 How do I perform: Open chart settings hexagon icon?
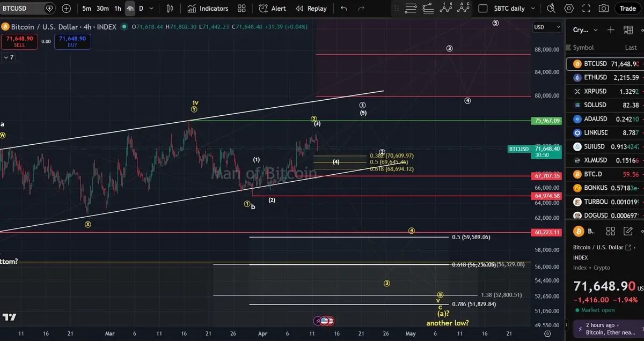(x=569, y=9)
